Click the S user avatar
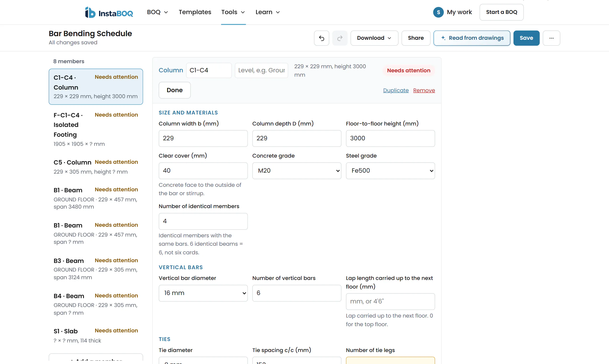Viewport: 609px width, 364px height. 438,12
